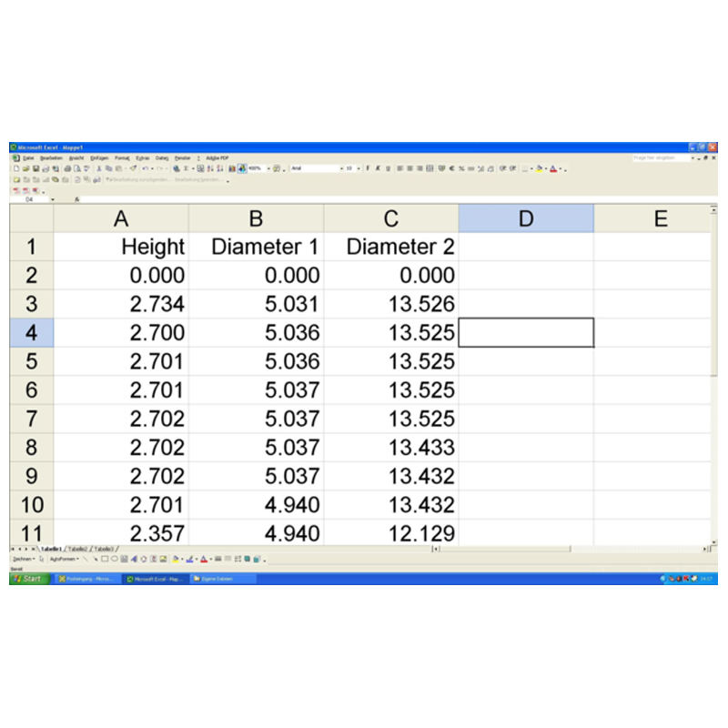Switch to Microsoft Excel taskbar button

pyautogui.click(x=156, y=579)
